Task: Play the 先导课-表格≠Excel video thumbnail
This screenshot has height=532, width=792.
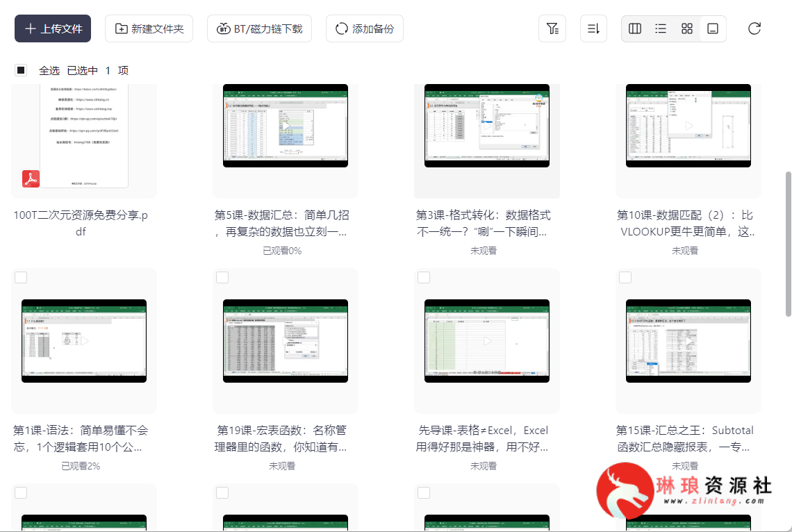Action: click(x=487, y=341)
